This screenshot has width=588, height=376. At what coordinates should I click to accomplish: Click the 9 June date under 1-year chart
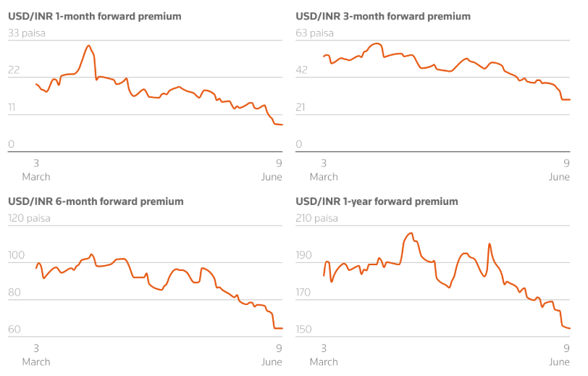point(561,355)
